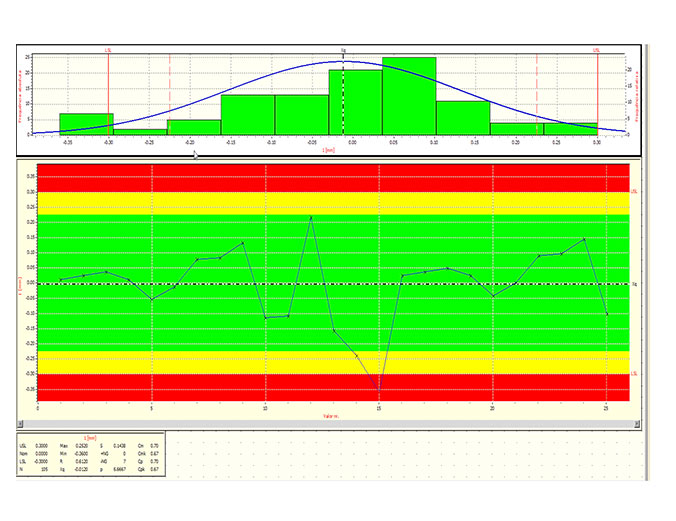Select the leftmost histogram bar crossing the LSL line
Viewport: 676px width, 521px height.
(x=86, y=124)
